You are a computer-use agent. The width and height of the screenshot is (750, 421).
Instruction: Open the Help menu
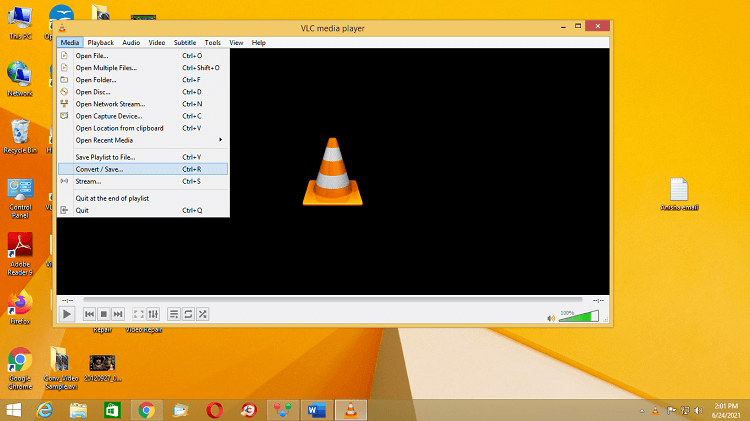pos(258,43)
